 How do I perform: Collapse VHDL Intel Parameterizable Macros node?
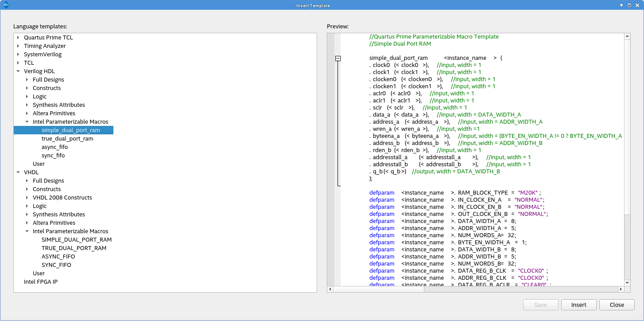27,231
